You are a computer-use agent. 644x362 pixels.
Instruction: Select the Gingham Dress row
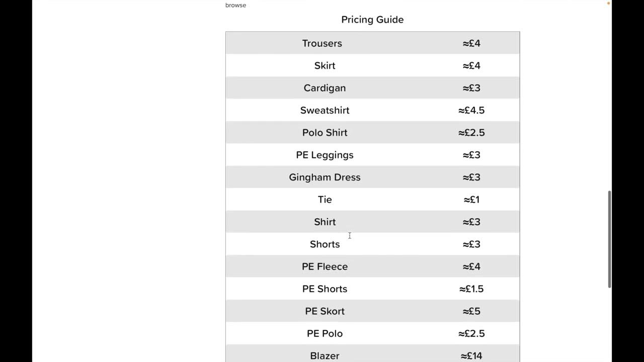[372, 177]
